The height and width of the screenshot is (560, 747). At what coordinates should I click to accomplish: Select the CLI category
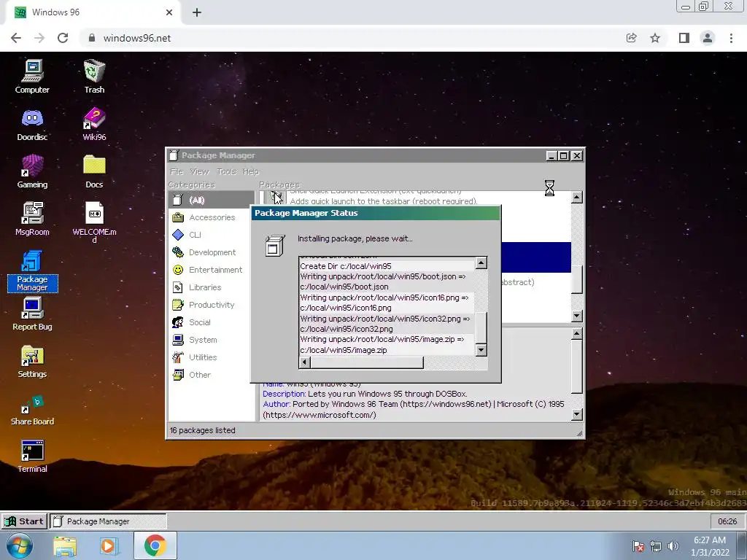212,235
